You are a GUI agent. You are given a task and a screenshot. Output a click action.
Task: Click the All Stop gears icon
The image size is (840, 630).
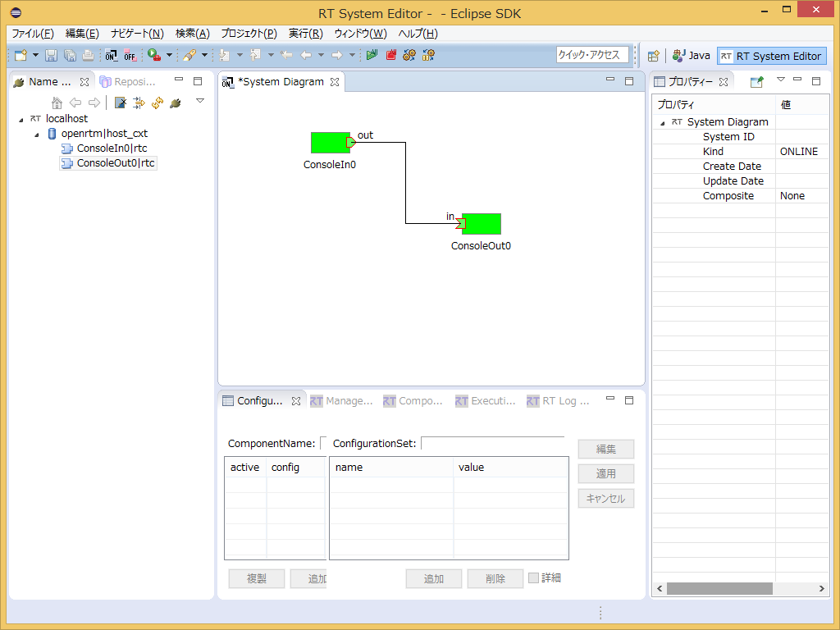click(428, 55)
